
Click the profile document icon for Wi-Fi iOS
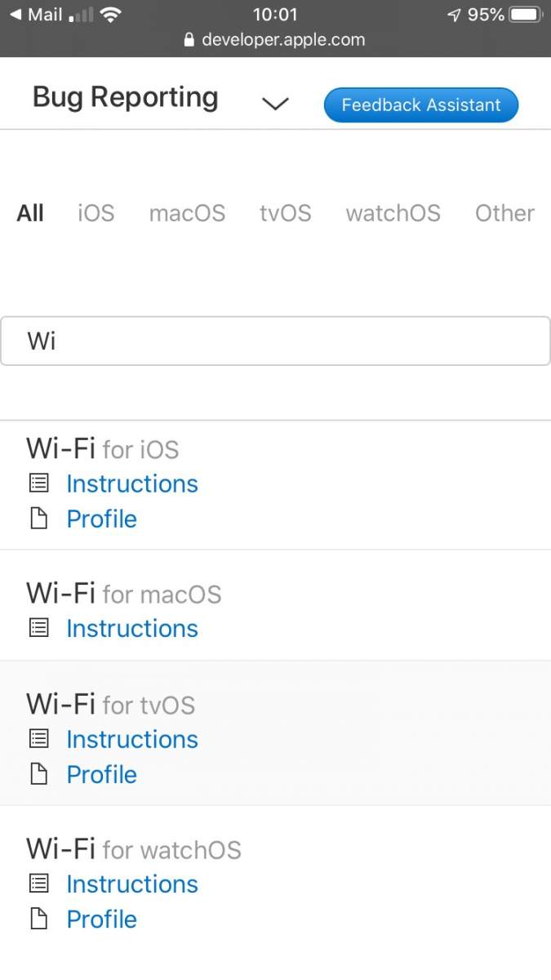click(39, 519)
